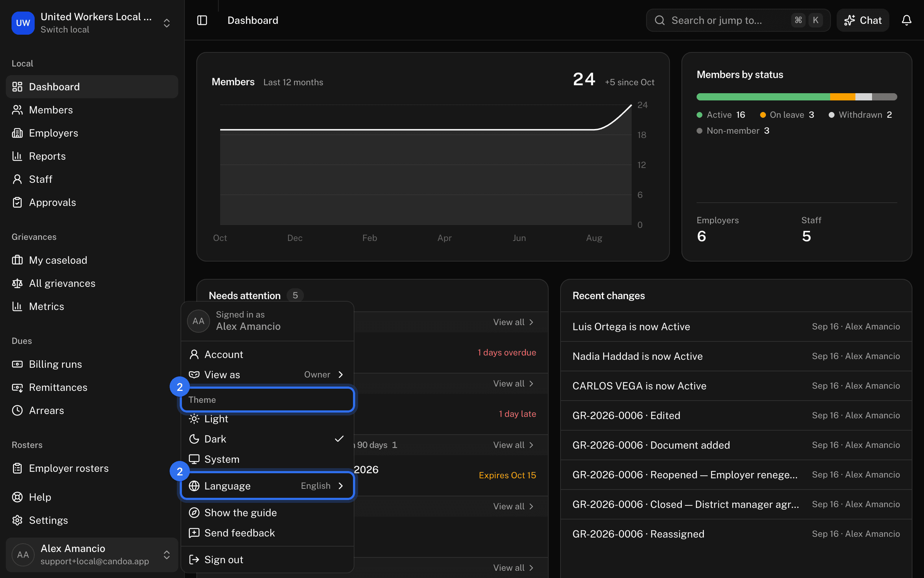Image resolution: width=924 pixels, height=578 pixels.
Task: Click the Expires Oct 15 label
Action: click(x=507, y=475)
